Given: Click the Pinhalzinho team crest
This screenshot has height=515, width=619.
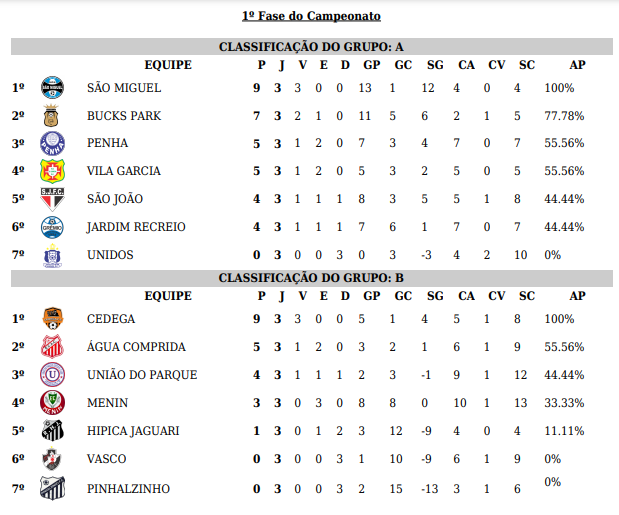Looking at the screenshot, I should coord(52,488).
